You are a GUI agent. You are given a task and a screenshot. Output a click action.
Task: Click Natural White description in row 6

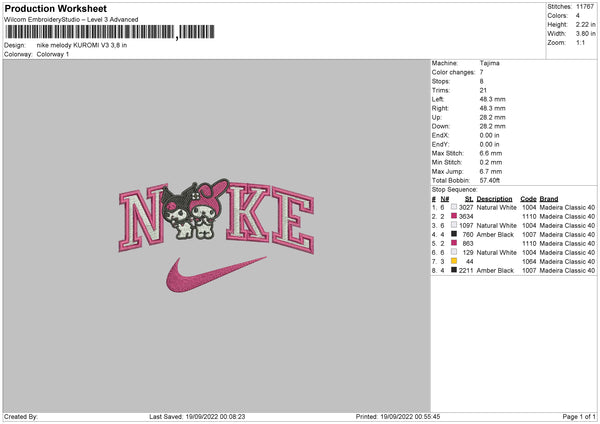click(496, 253)
